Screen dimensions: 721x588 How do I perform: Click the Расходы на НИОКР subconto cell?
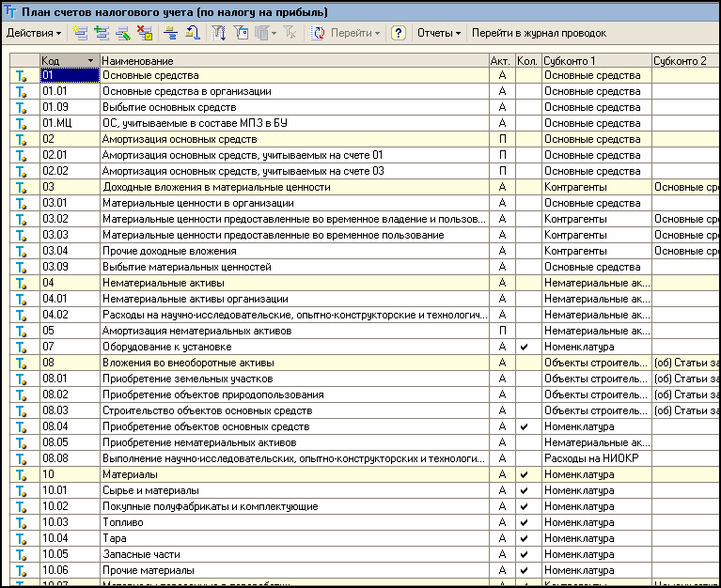(x=597, y=458)
